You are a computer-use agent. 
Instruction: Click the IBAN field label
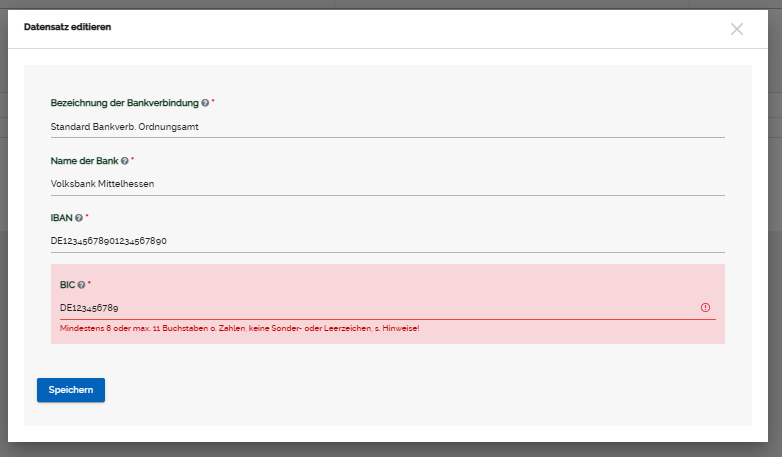(61, 217)
